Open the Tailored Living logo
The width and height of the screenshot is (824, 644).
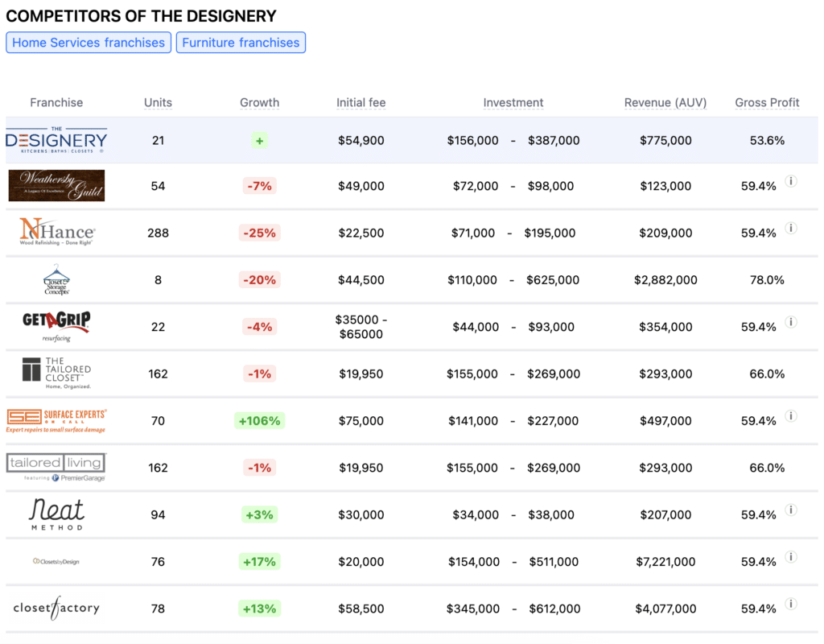(x=56, y=468)
